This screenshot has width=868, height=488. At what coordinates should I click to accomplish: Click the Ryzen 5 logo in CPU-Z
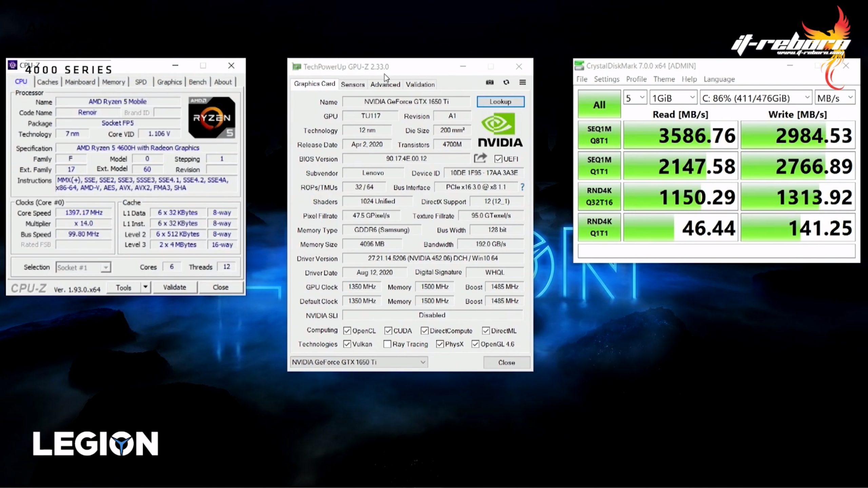pyautogui.click(x=212, y=118)
